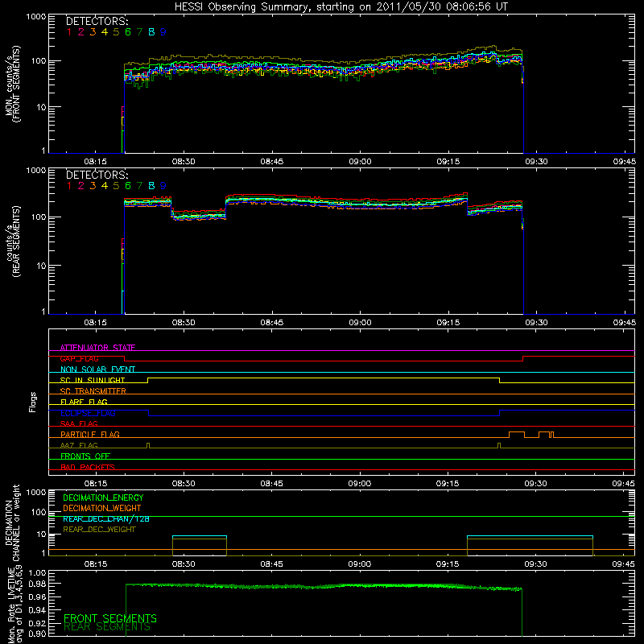Click detector 1 in the front segments legend
Image resolution: width=644 pixels, height=644 pixels.
point(69,32)
